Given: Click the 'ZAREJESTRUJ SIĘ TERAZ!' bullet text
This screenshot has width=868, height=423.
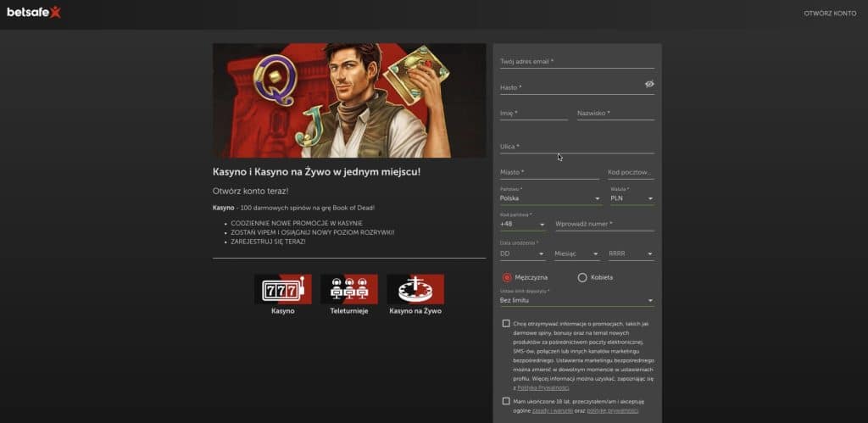Looking at the screenshot, I should 268,242.
